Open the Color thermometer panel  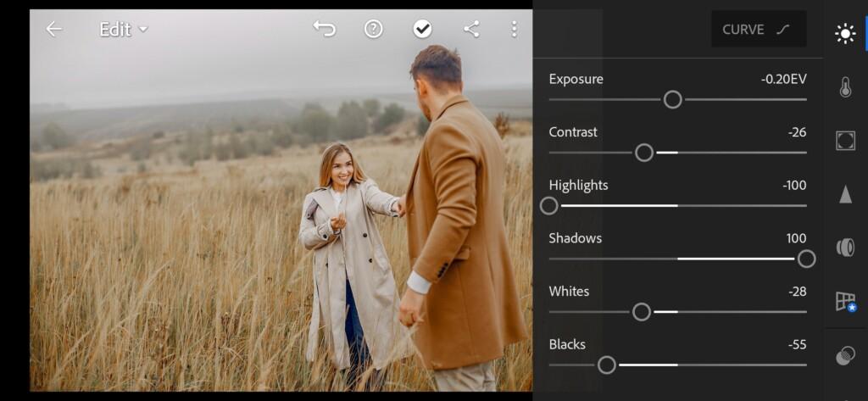pyautogui.click(x=845, y=87)
